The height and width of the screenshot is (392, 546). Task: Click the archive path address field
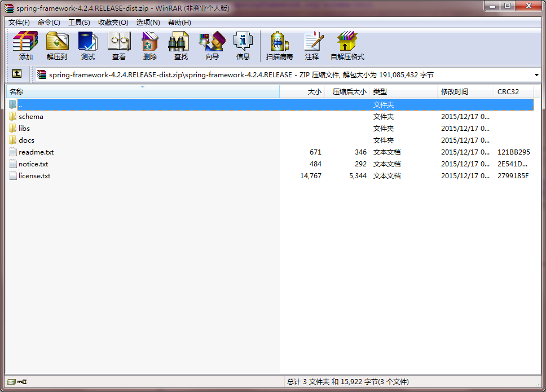point(288,75)
